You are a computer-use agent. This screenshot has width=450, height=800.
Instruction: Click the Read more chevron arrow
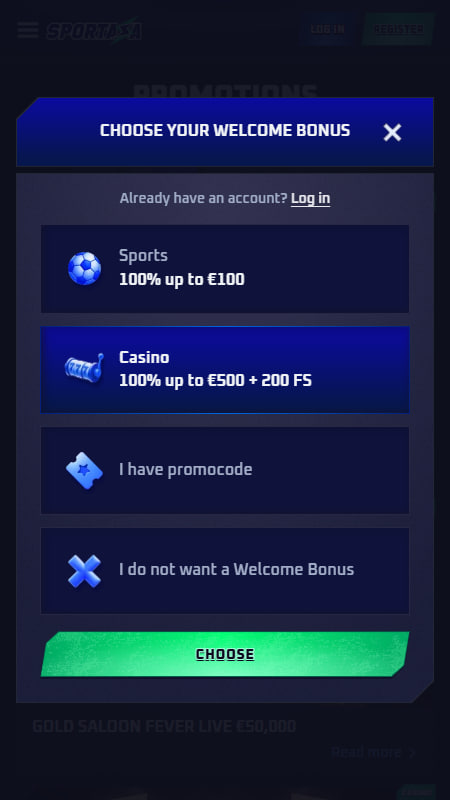click(412, 753)
